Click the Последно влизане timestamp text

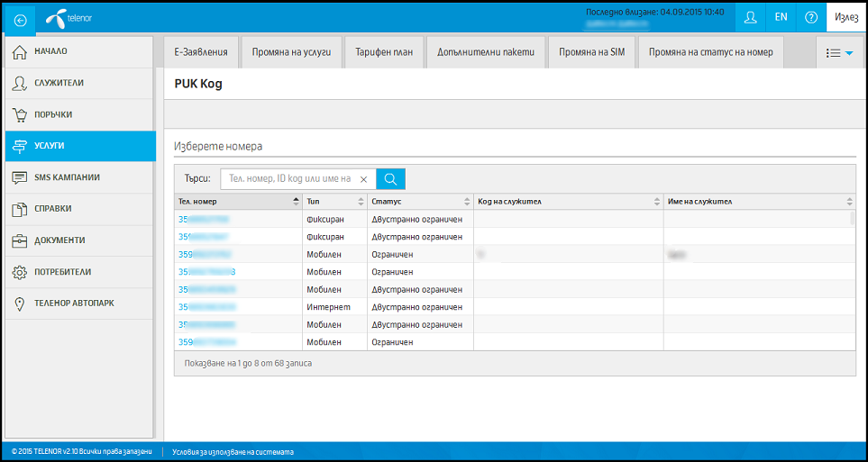655,12
